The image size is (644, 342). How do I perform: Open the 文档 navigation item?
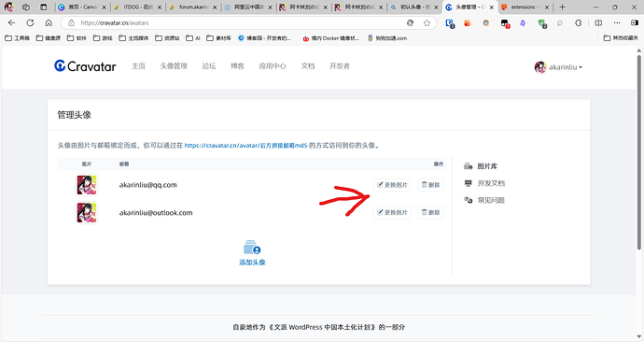(308, 66)
